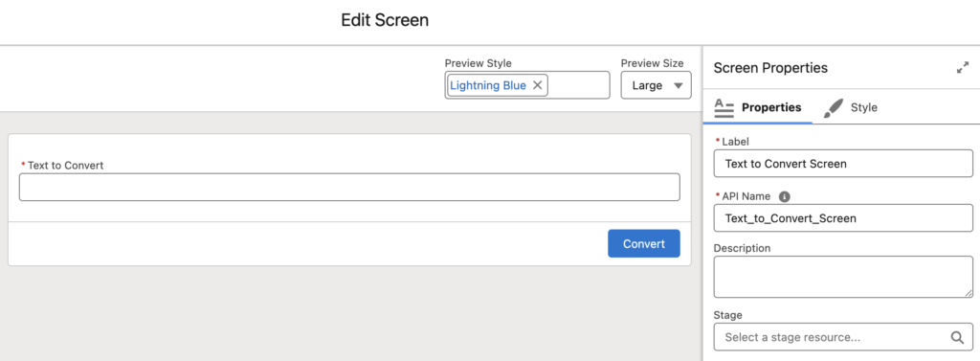This screenshot has width=980, height=361.
Task: Click the stage resource search icon
Action: (957, 337)
